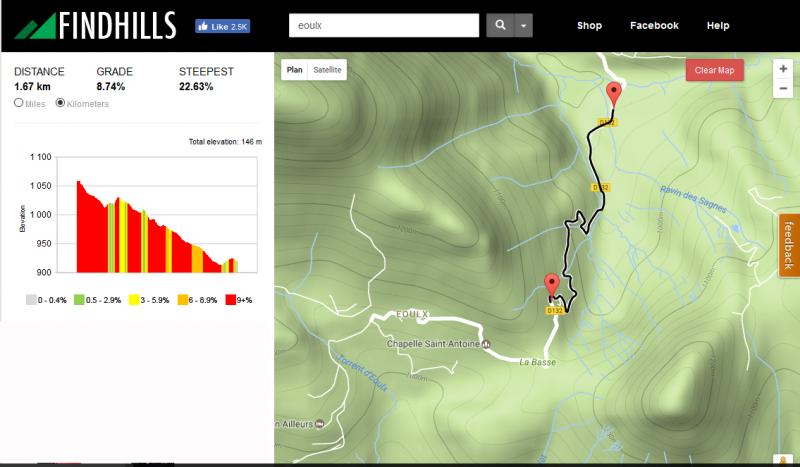The width and height of the screenshot is (800, 467).
Task: Click the Facebook Like thumbs-up button
Action: coord(222,27)
